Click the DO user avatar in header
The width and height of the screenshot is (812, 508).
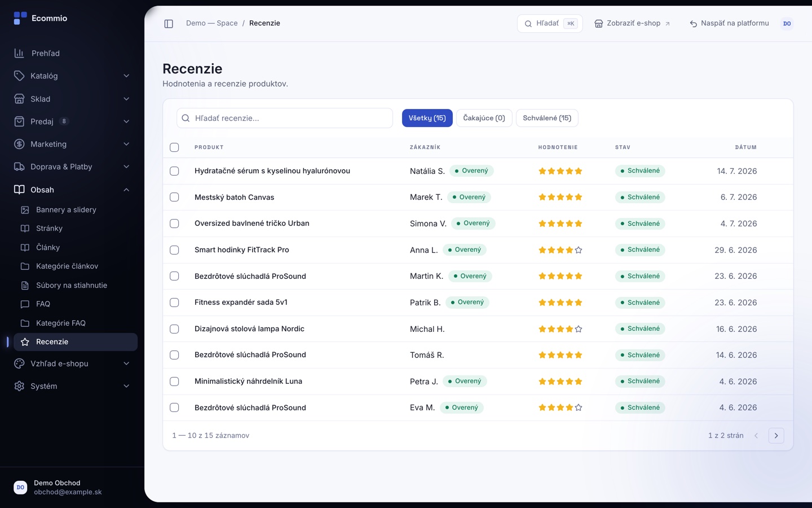click(x=787, y=24)
